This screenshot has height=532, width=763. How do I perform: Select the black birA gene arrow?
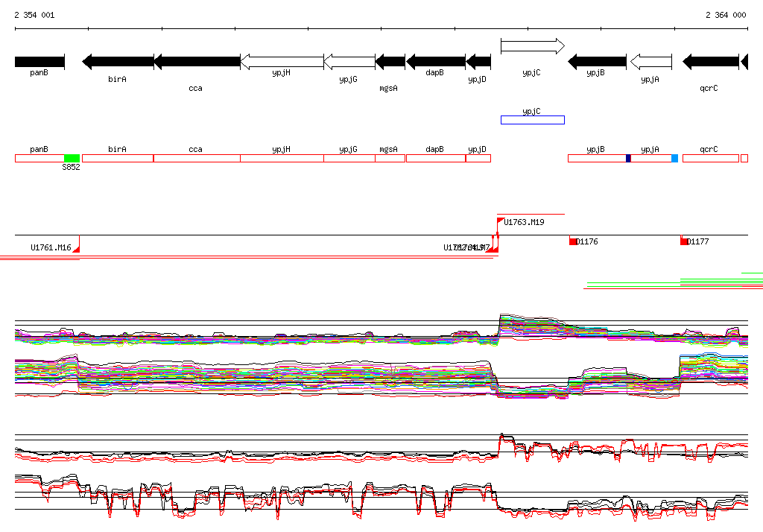(x=118, y=61)
